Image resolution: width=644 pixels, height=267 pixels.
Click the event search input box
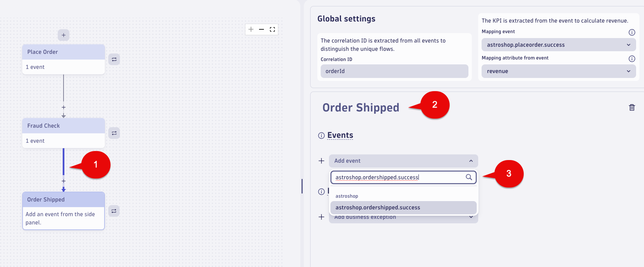(399, 177)
